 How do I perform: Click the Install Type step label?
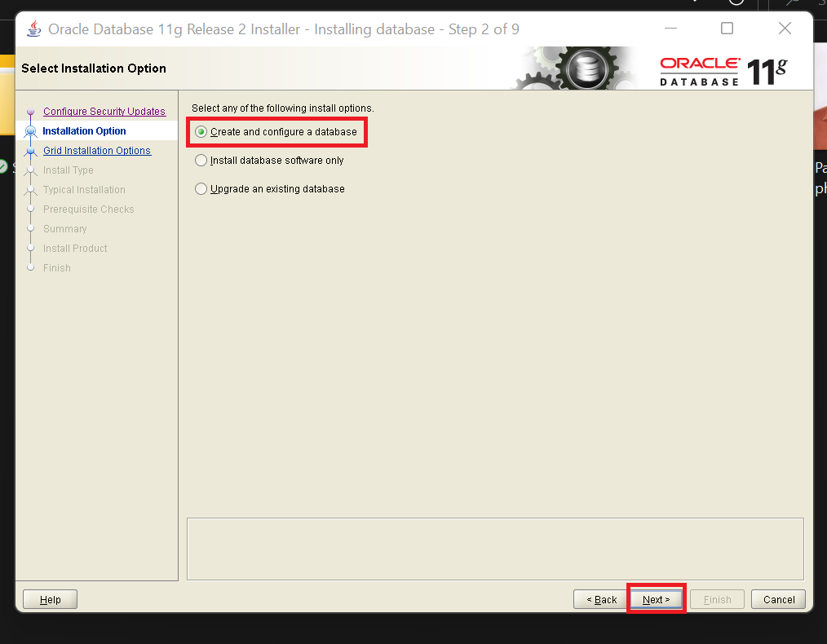69,170
